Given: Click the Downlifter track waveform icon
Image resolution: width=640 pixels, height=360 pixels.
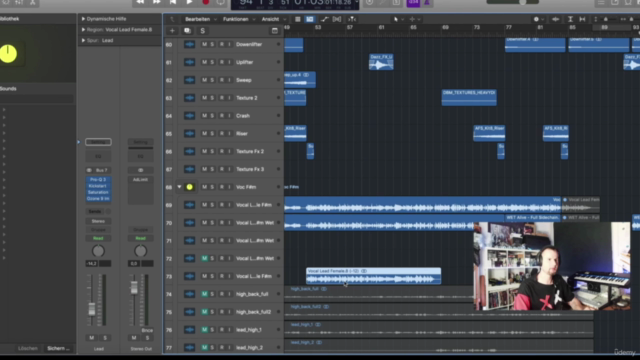Looking at the screenshot, I should coord(189,44).
